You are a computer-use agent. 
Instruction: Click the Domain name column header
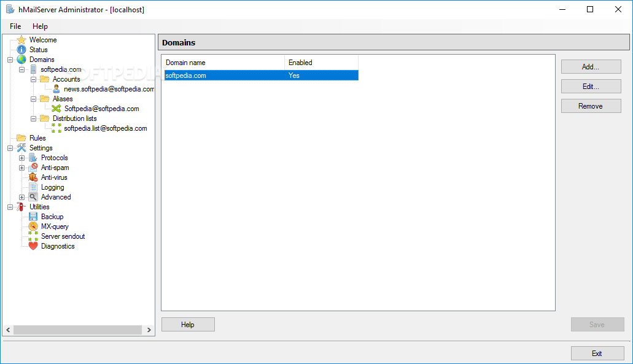coord(224,63)
